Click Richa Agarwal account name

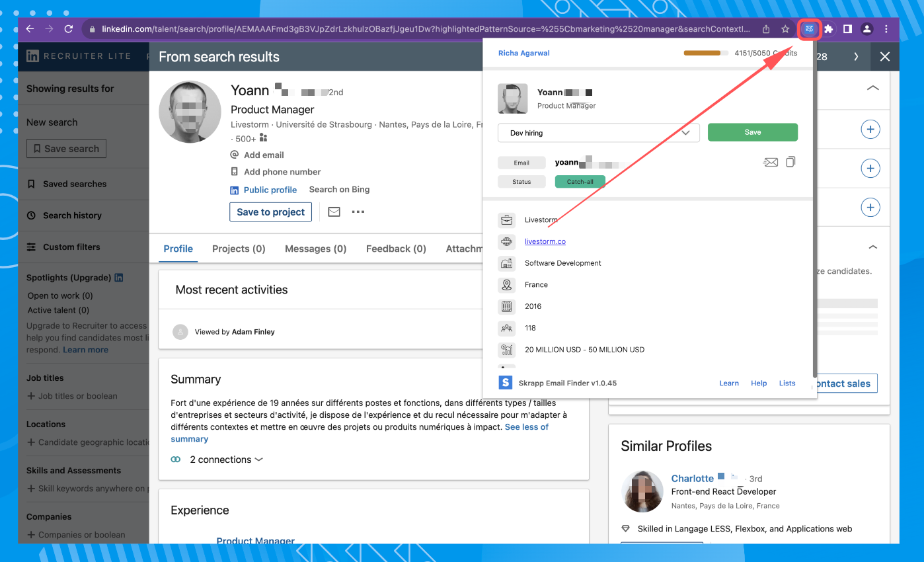(x=524, y=53)
